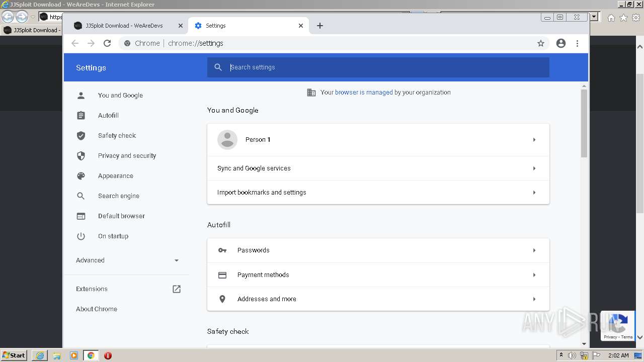644x362 pixels.
Task: Click the Chrome taskbar icon
Action: [91, 355]
